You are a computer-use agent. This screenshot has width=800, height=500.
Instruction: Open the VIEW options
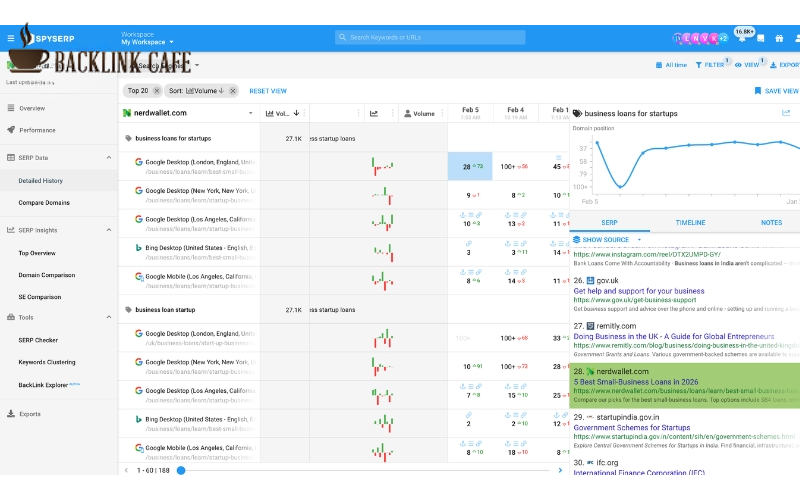[x=747, y=65]
